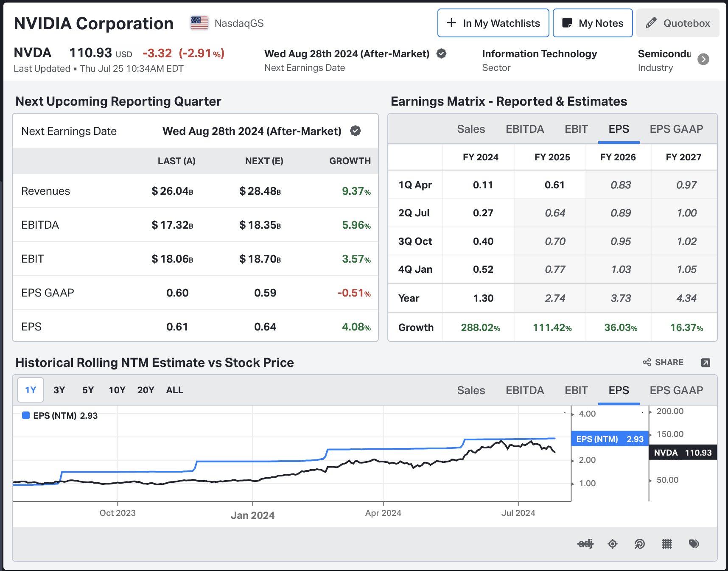Viewport: 728px width, 571px height.
Task: Click the plus icon in In My Watchlists
Action: tap(452, 23)
